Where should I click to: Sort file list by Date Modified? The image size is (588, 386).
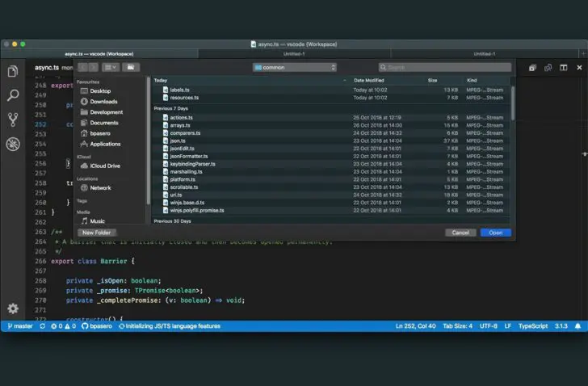point(369,80)
